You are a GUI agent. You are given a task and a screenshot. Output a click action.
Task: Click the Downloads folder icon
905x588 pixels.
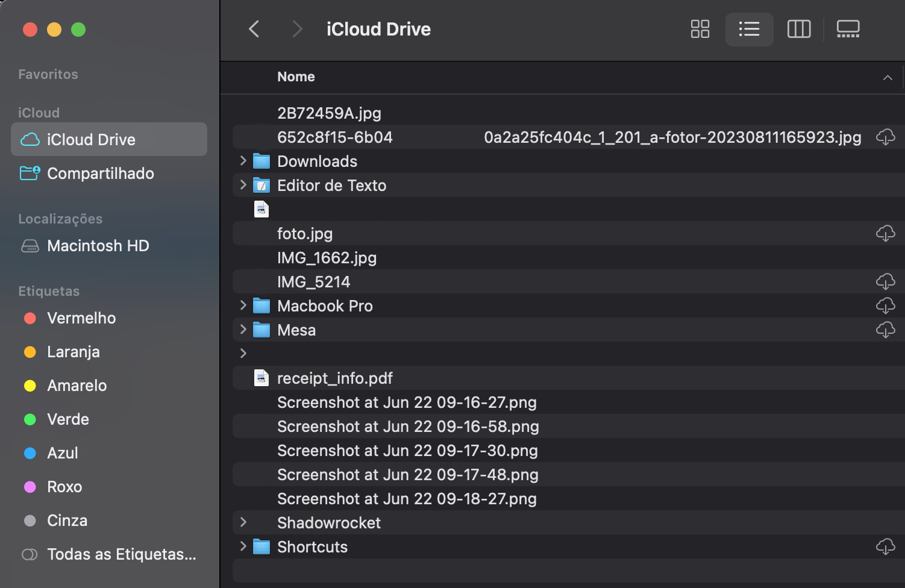click(261, 161)
